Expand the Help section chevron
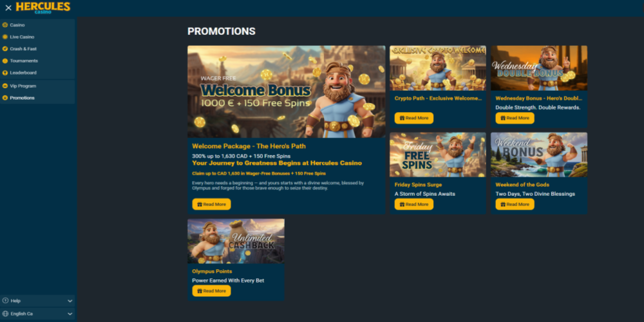 click(70, 301)
